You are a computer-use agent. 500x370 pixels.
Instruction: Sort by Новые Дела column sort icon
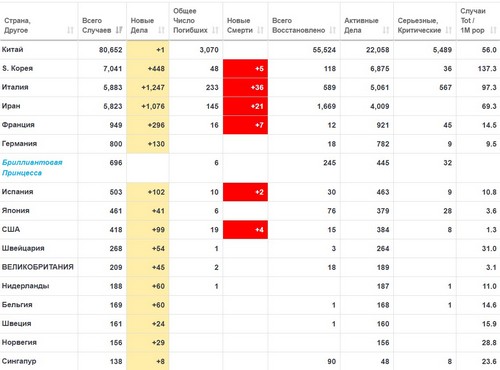[x=162, y=30]
